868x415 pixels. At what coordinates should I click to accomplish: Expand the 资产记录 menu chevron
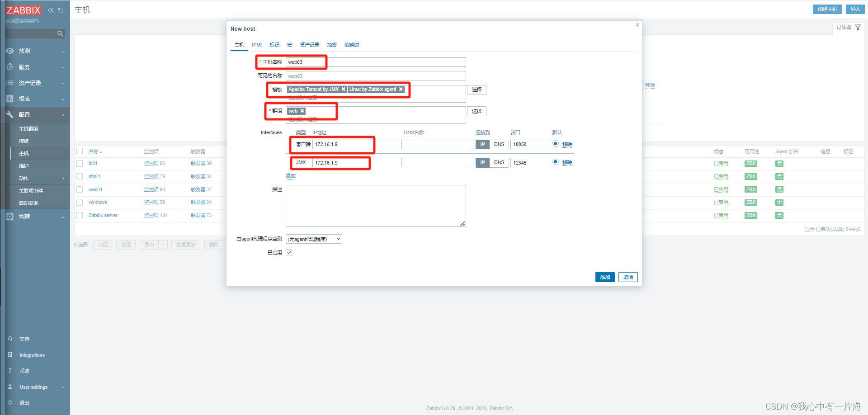tap(63, 83)
